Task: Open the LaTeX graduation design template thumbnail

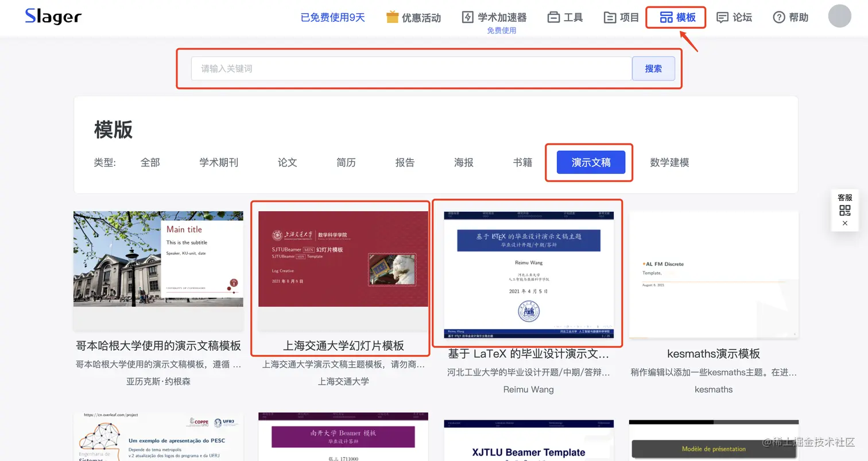Action: point(529,275)
